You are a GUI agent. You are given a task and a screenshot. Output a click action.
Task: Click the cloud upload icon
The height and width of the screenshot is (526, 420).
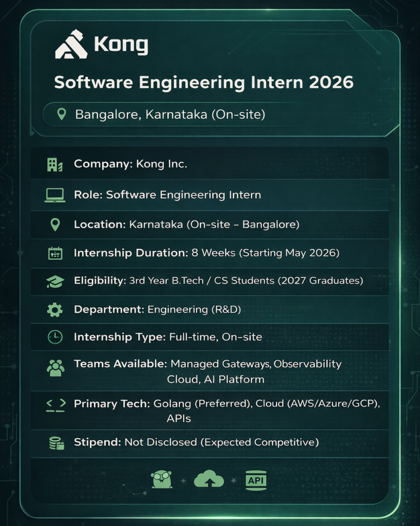pos(209,480)
